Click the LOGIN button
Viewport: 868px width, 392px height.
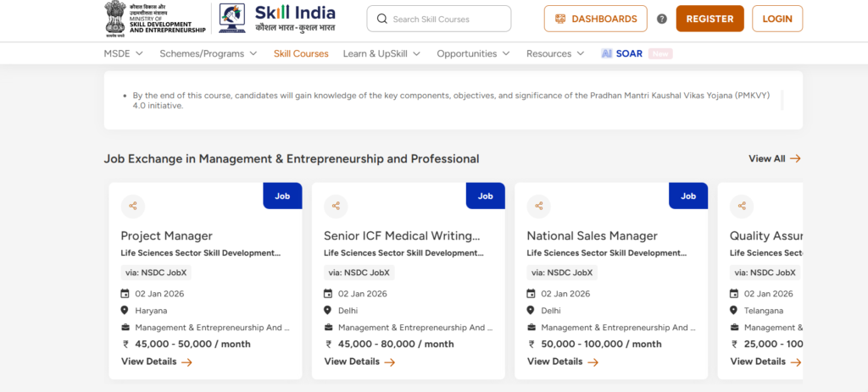click(777, 19)
